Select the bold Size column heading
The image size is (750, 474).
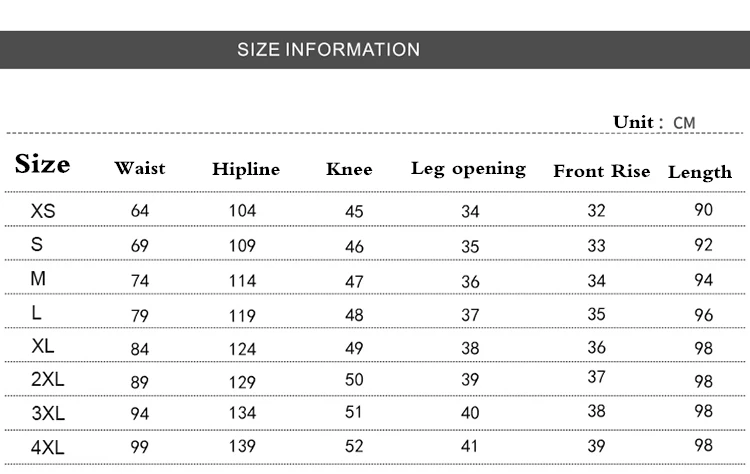[x=43, y=164]
